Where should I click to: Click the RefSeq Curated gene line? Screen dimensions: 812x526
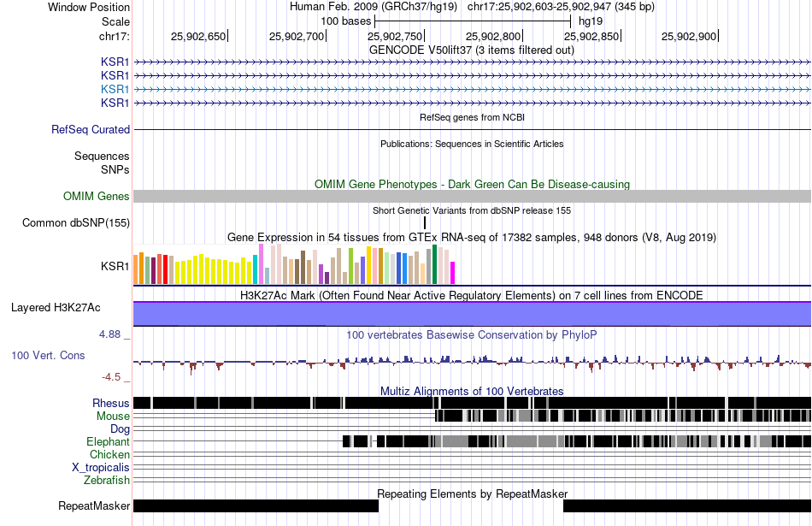tap(473, 129)
